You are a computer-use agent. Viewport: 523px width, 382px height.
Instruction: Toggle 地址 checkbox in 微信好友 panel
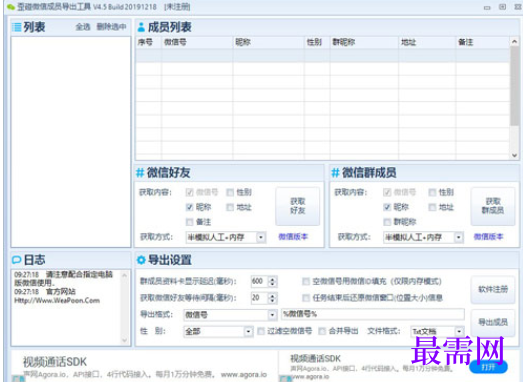pyautogui.click(x=230, y=207)
